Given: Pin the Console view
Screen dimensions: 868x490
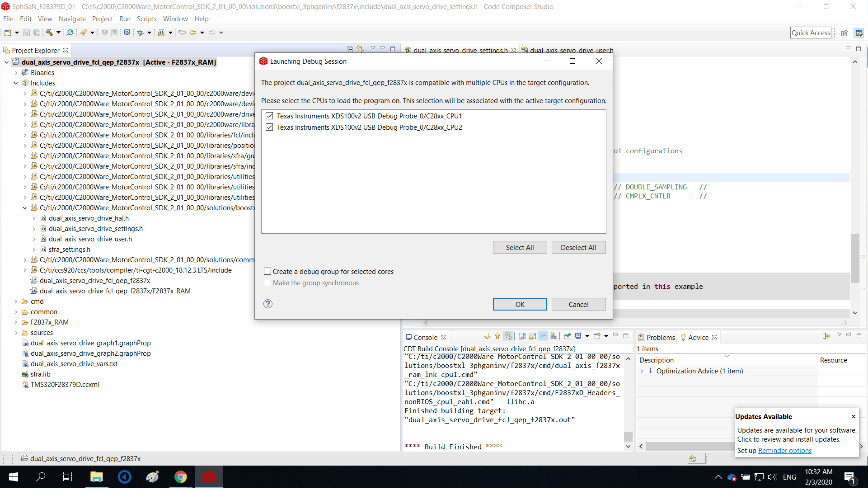Looking at the screenshot, I should pyautogui.click(x=567, y=336).
